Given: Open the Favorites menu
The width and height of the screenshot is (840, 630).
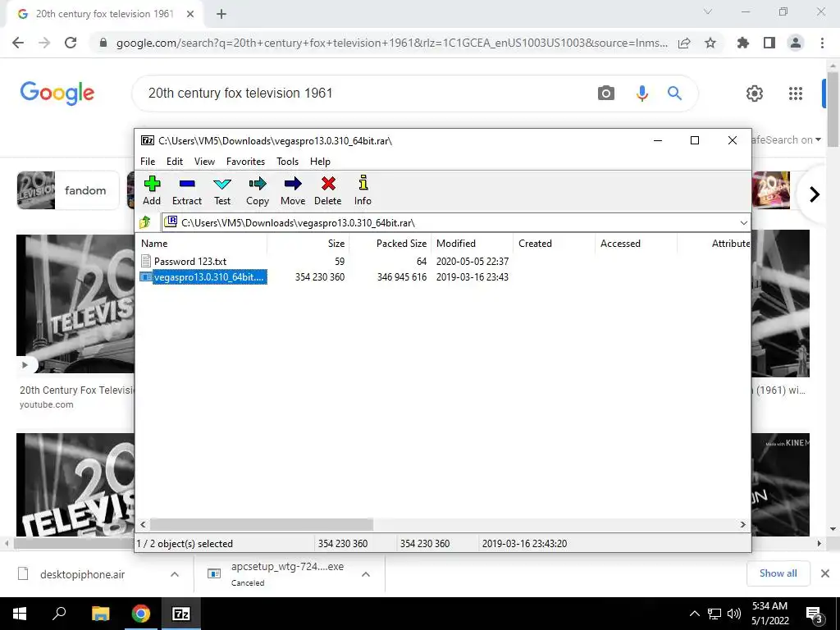Looking at the screenshot, I should tap(245, 162).
